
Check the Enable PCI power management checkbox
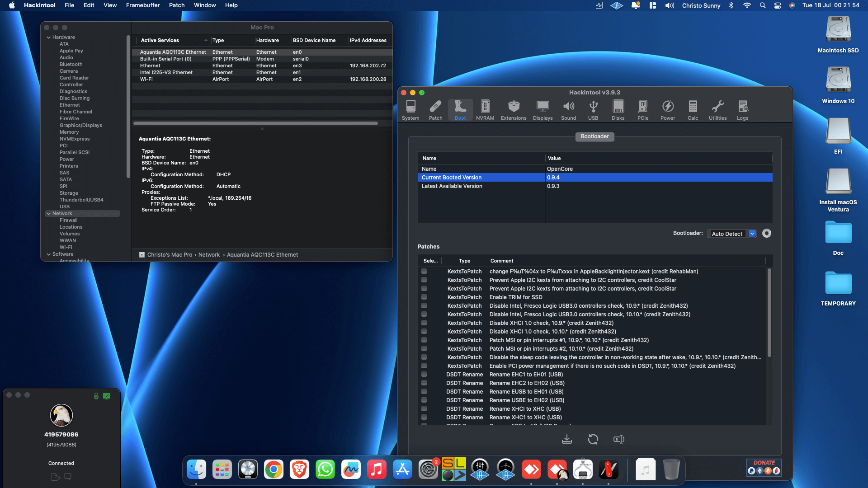(x=424, y=366)
